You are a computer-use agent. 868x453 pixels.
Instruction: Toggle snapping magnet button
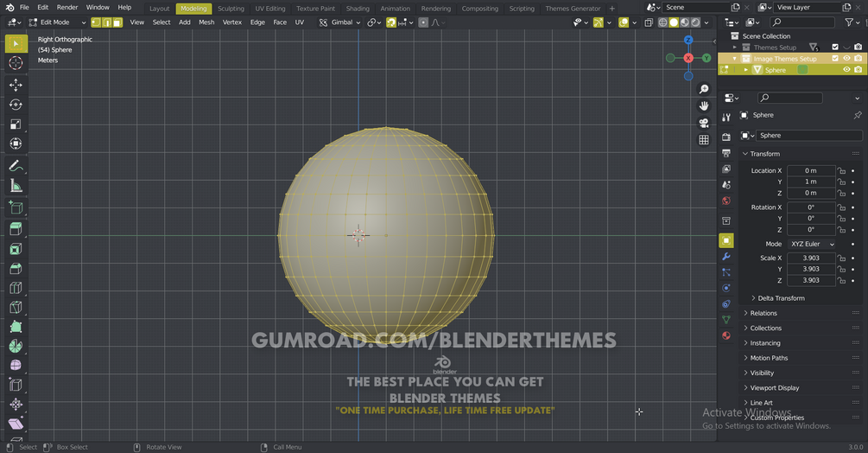click(x=391, y=22)
